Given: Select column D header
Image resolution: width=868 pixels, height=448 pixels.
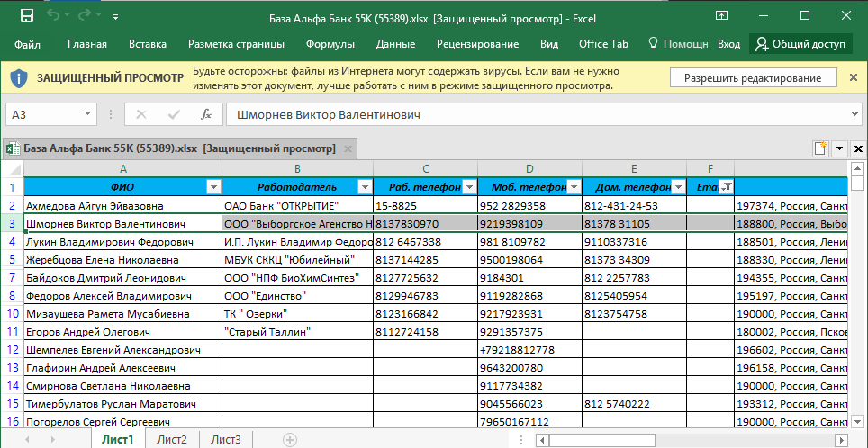Looking at the screenshot, I should 529,169.
